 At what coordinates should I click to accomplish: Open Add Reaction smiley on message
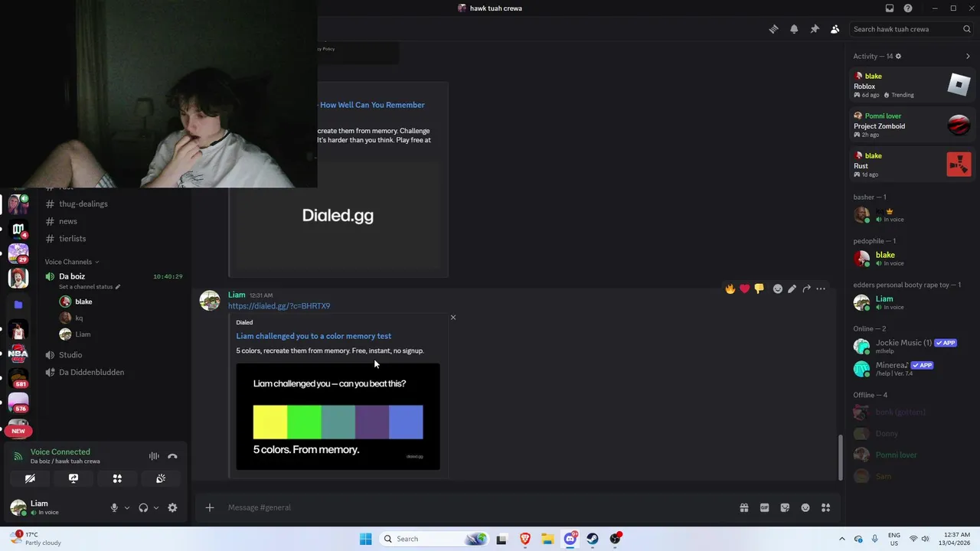tap(778, 289)
